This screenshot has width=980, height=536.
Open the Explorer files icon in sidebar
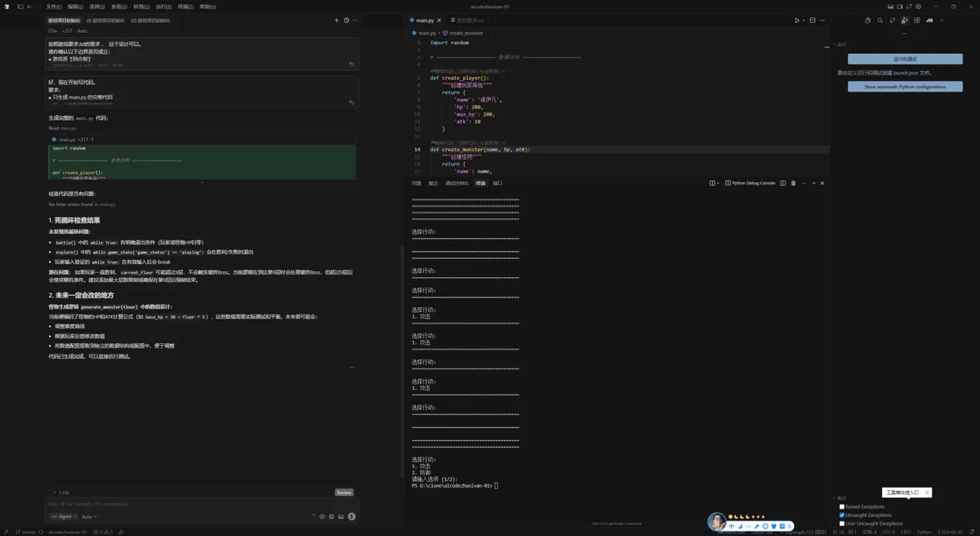tap(868, 20)
